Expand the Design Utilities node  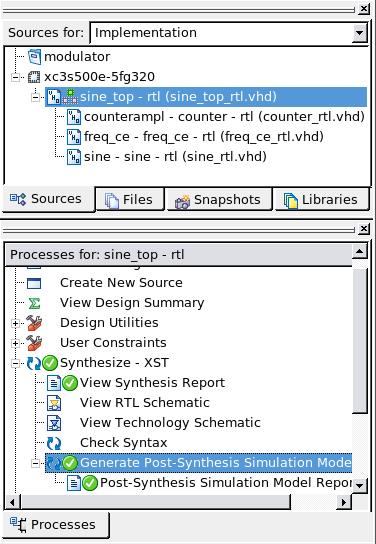[x=15, y=323]
